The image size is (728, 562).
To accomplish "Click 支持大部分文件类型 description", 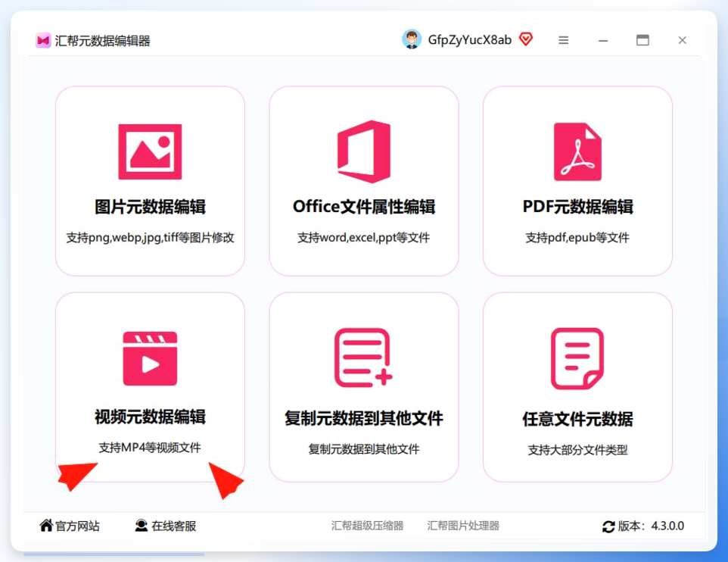I will pyautogui.click(x=577, y=450).
